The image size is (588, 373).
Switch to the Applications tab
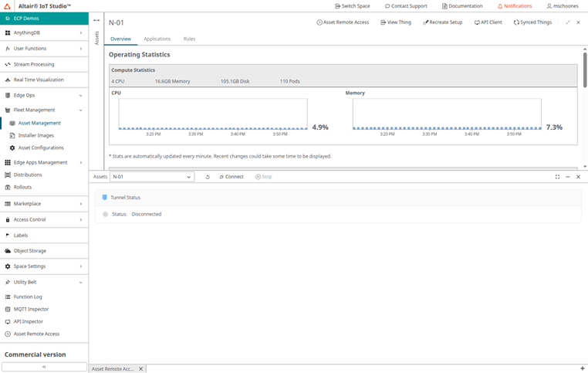(x=157, y=39)
